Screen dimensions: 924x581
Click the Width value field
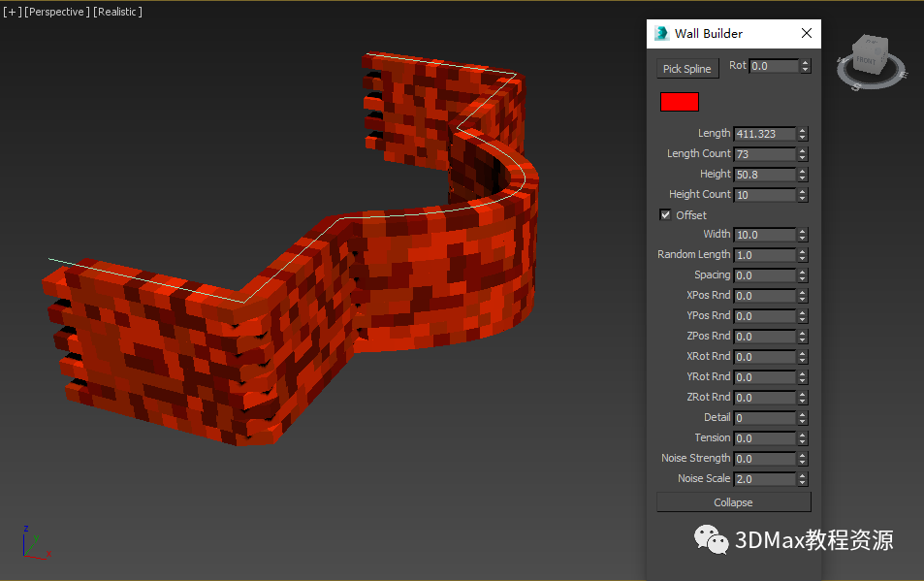coord(764,235)
